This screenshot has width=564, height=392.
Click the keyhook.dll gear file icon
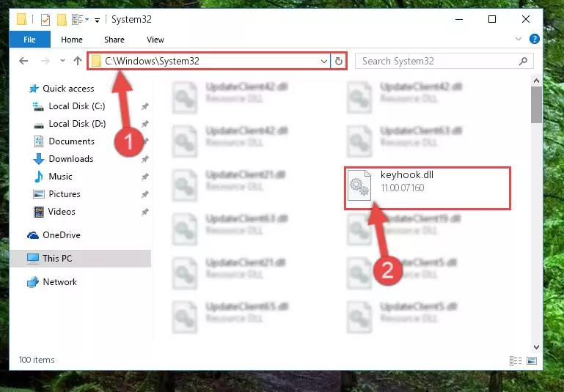coord(359,185)
